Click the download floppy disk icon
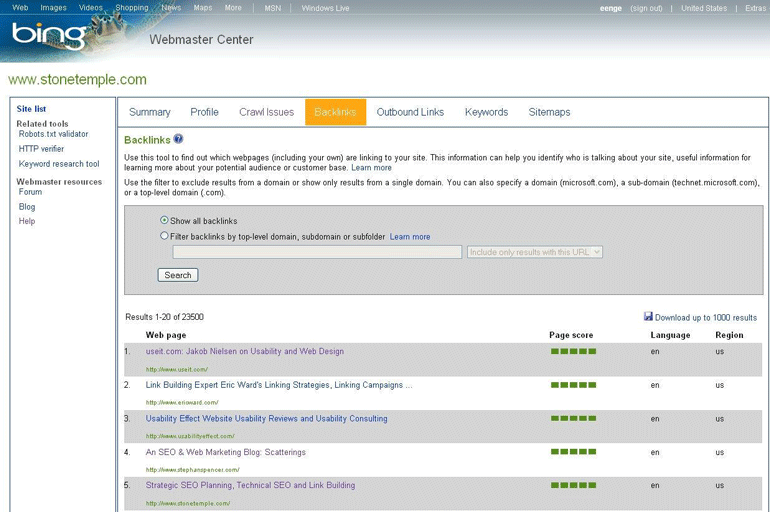Viewport: 770px width, 512px height. click(648, 317)
